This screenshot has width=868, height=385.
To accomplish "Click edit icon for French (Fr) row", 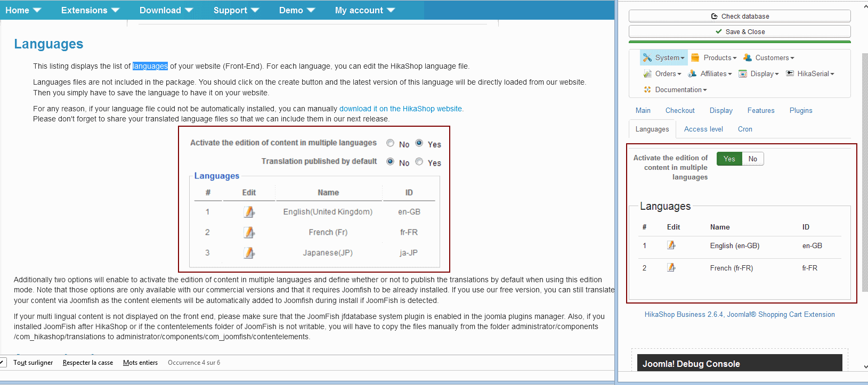I will click(249, 232).
